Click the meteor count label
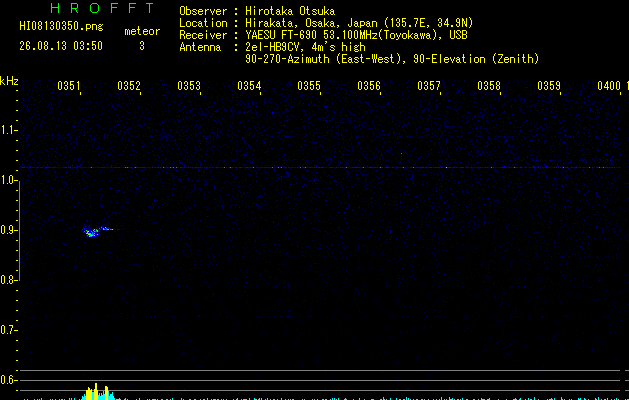 point(142,31)
